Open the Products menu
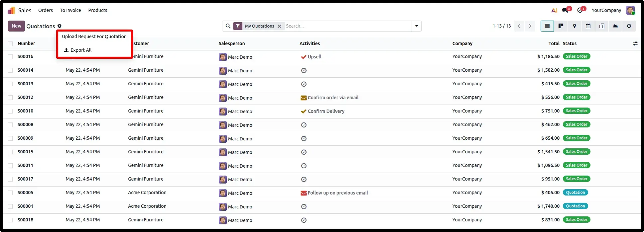644x232 pixels. (x=98, y=10)
